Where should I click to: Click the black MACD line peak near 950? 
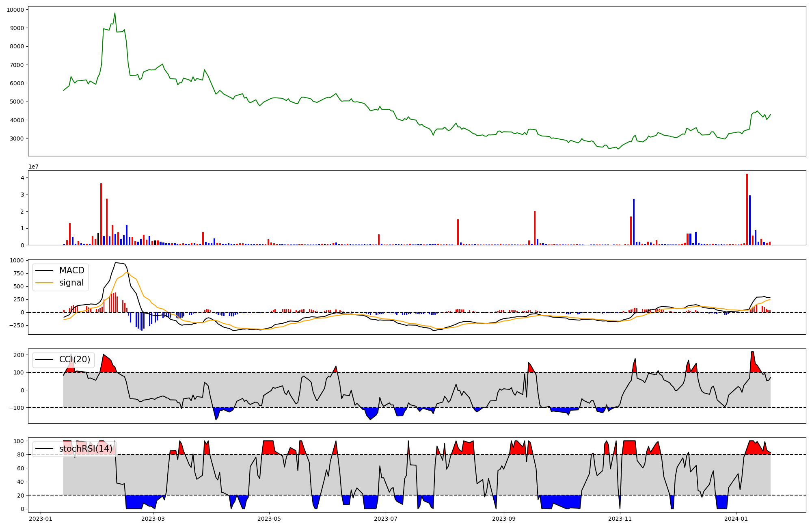[x=116, y=262]
